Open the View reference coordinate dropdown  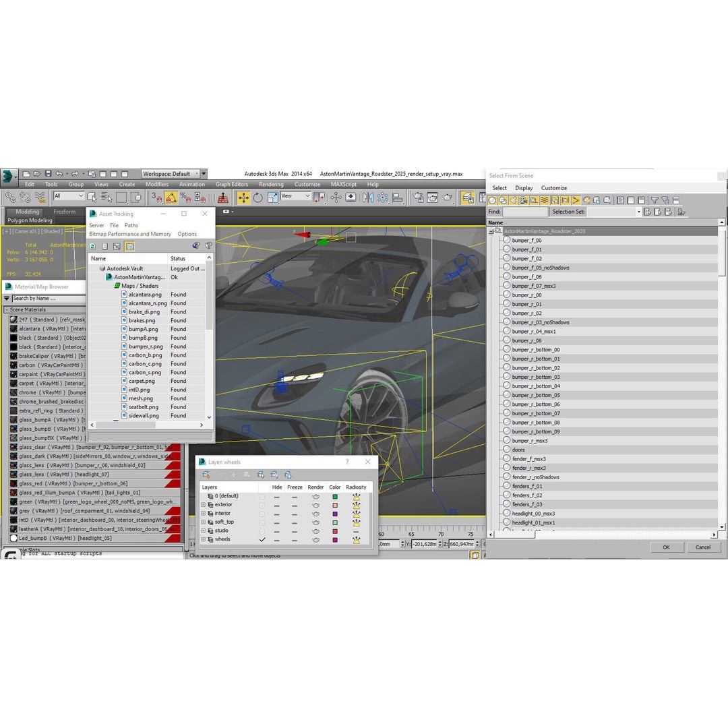click(296, 196)
